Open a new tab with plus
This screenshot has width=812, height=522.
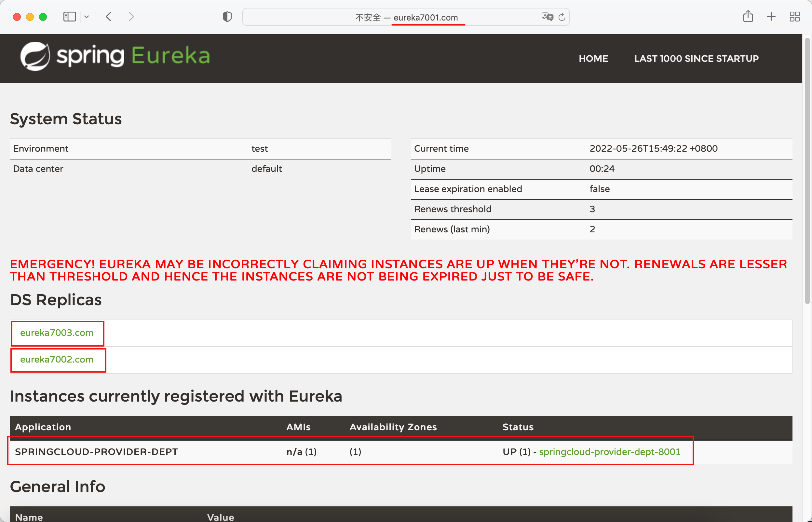coord(771,17)
